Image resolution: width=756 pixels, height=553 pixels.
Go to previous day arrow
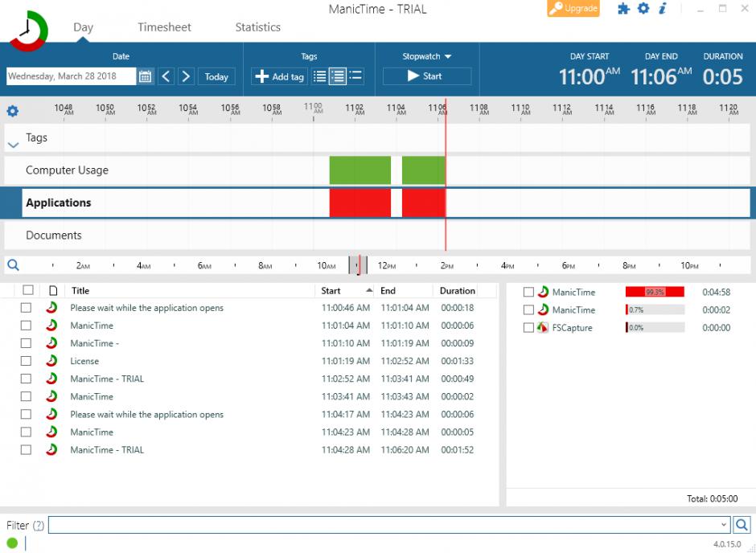[x=166, y=76]
